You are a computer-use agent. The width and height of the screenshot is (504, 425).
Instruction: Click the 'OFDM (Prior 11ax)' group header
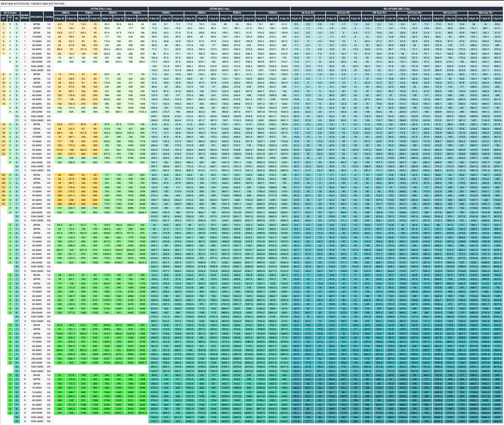101,9
